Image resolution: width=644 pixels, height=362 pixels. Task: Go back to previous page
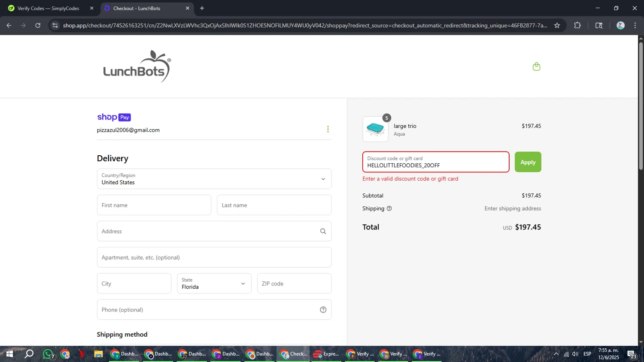9,25
